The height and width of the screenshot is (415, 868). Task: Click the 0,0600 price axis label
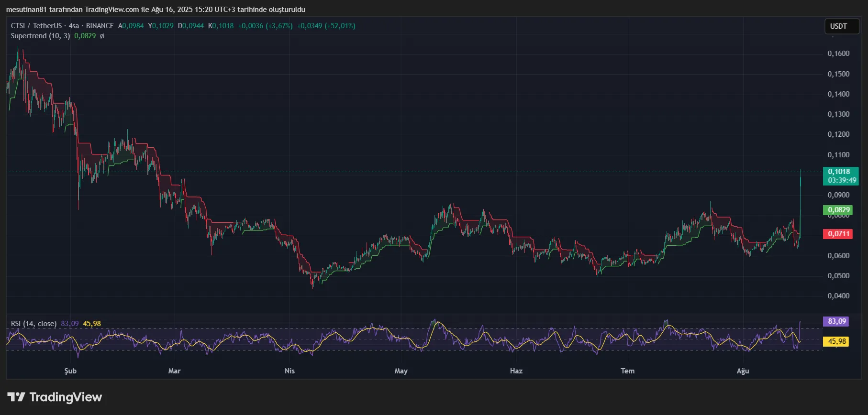(x=839, y=256)
